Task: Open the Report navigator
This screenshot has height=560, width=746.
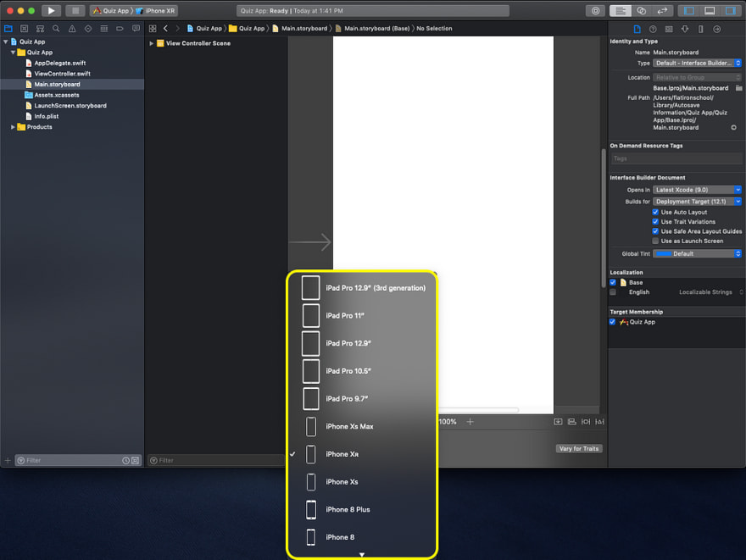Action: pyautogui.click(x=136, y=29)
